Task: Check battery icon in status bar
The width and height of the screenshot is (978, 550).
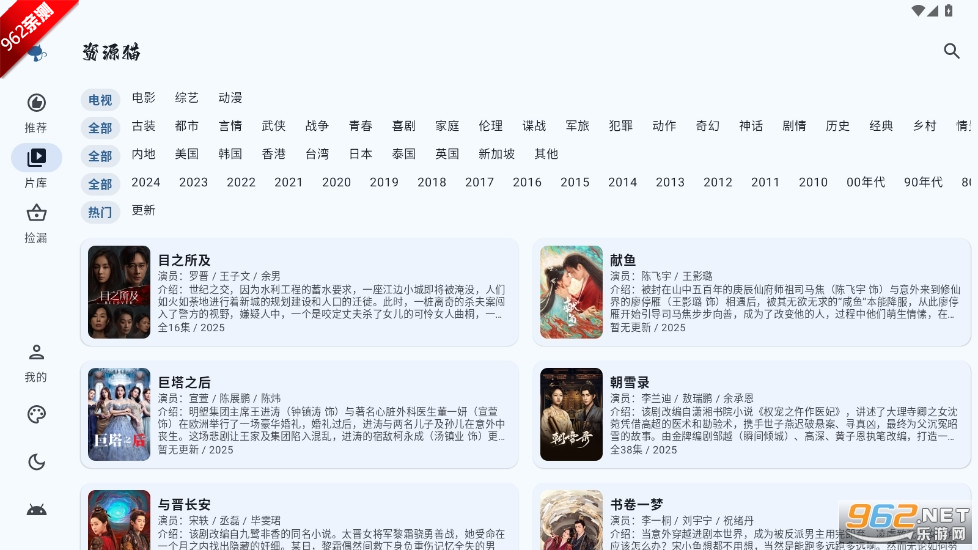Action: [x=949, y=10]
